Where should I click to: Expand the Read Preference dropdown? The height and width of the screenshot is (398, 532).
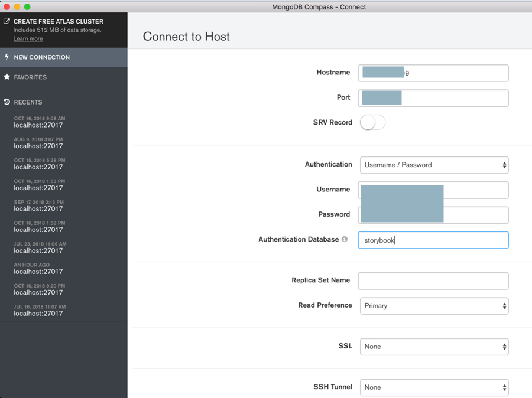[x=434, y=306]
